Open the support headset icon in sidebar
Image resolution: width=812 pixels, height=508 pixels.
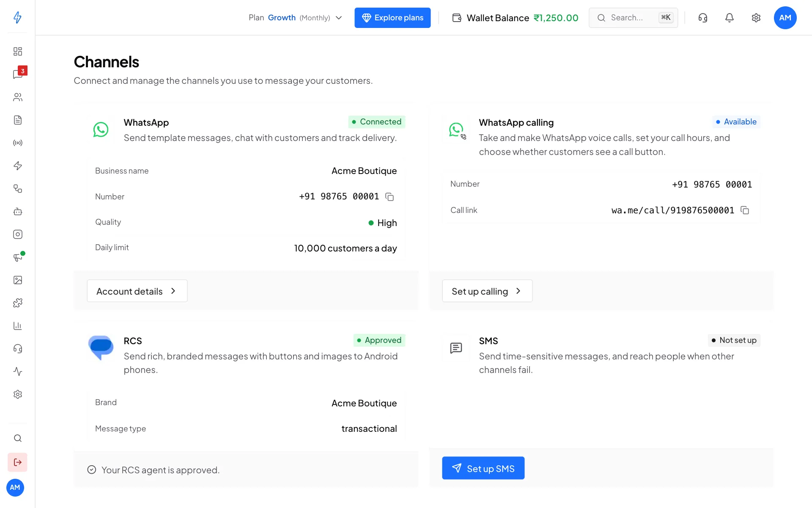point(17,348)
